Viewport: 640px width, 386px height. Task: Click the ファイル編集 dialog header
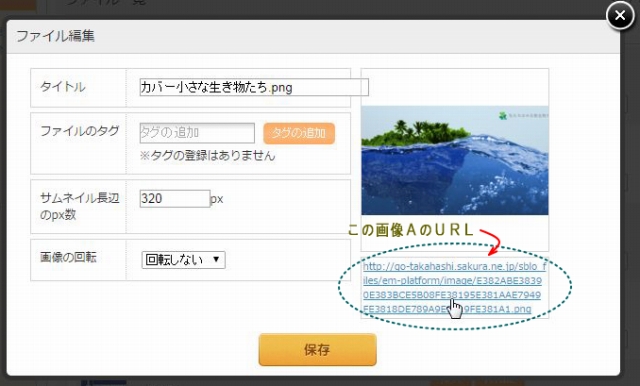(x=313, y=36)
